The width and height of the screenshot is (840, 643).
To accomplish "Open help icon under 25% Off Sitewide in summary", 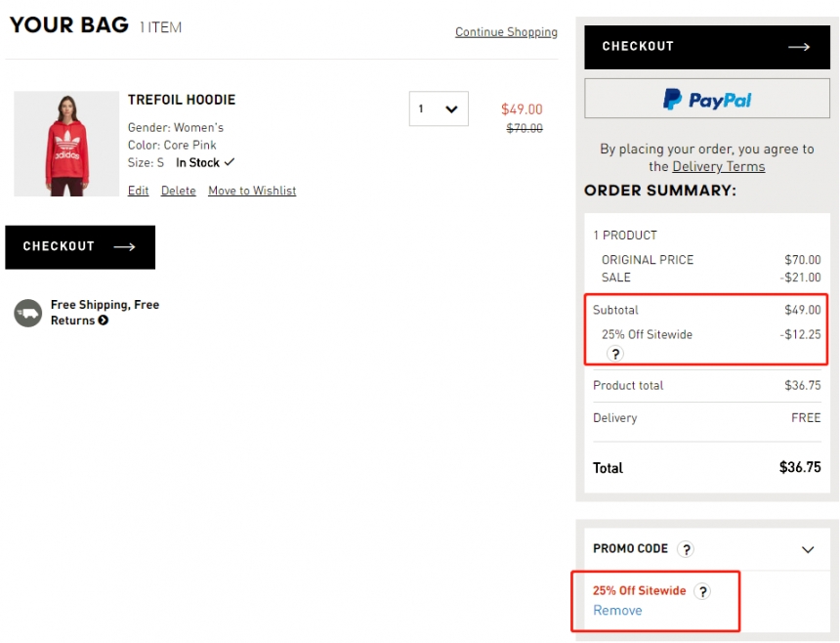I will (615, 354).
